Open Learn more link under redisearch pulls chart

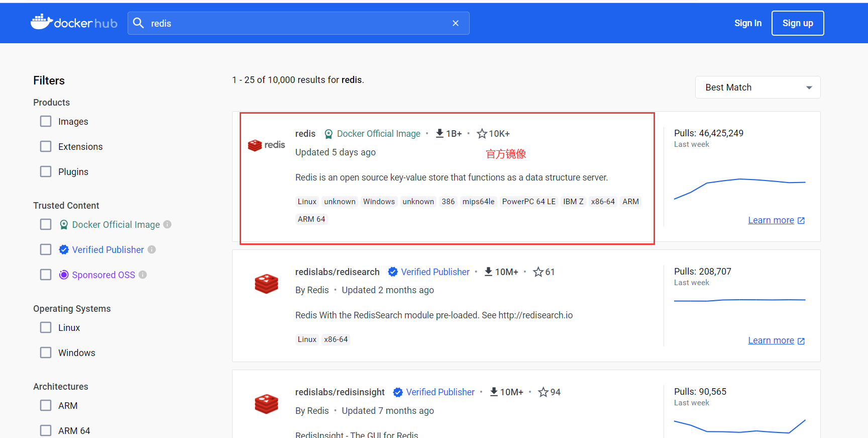[x=776, y=340]
